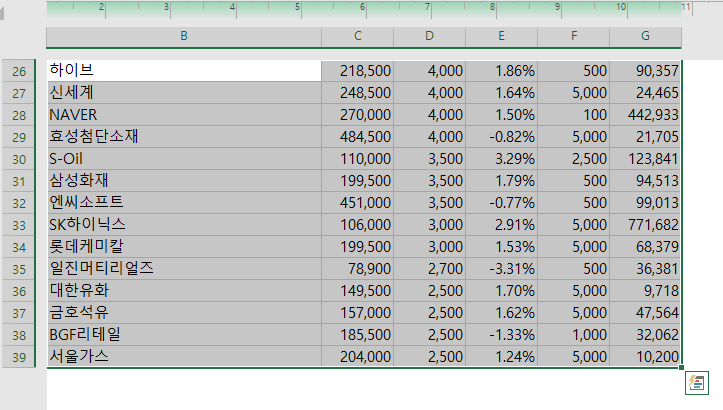Click cell containing 서울가스
The image size is (723, 410).
pyautogui.click(x=184, y=357)
